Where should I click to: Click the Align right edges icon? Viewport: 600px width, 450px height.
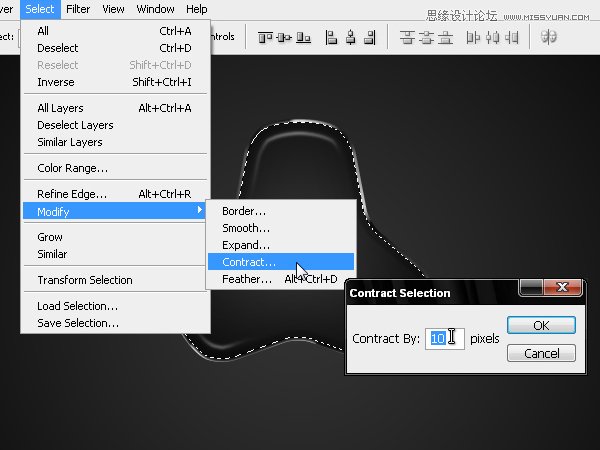click(x=370, y=38)
